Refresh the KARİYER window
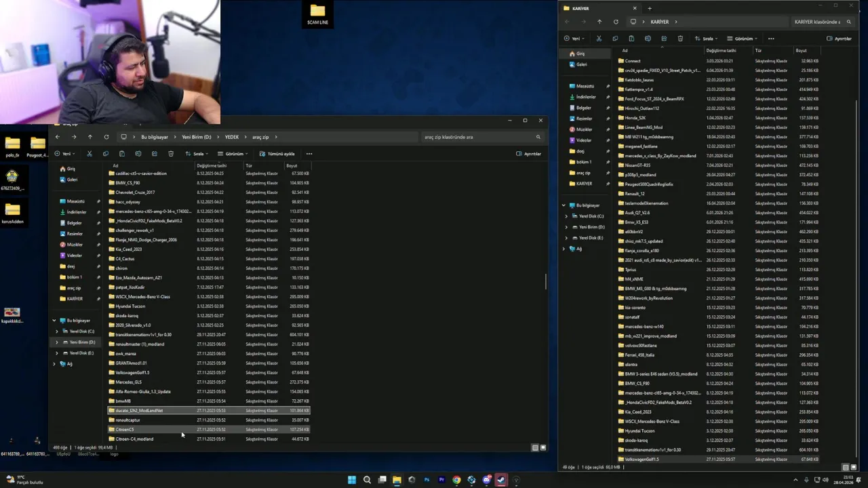Screen dimensions: 868x488 616,22
